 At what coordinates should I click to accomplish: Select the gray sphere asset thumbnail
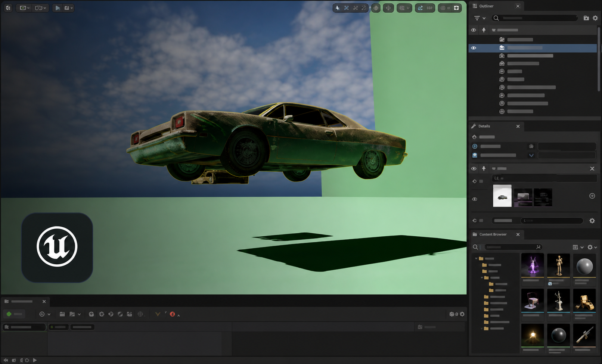(584, 265)
